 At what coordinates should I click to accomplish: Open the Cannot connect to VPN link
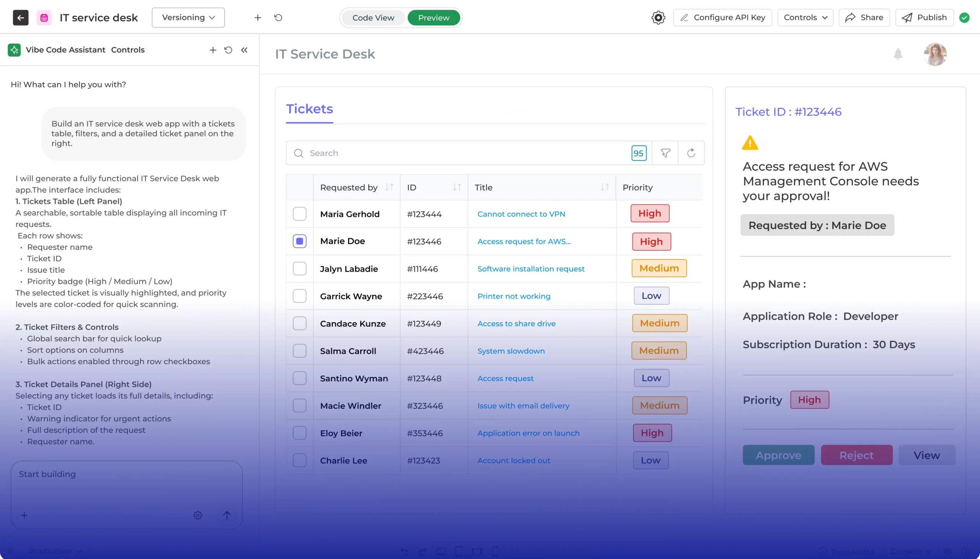[x=521, y=214]
